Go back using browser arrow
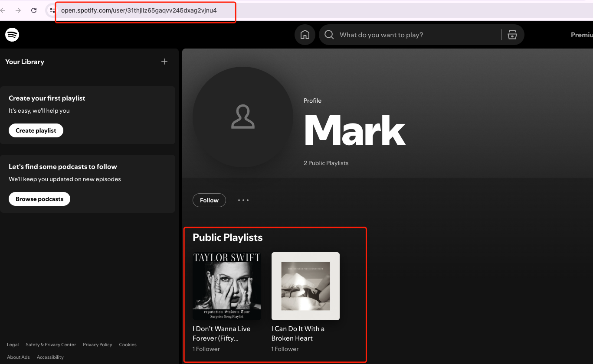Image resolution: width=593 pixels, height=364 pixels. (3, 10)
